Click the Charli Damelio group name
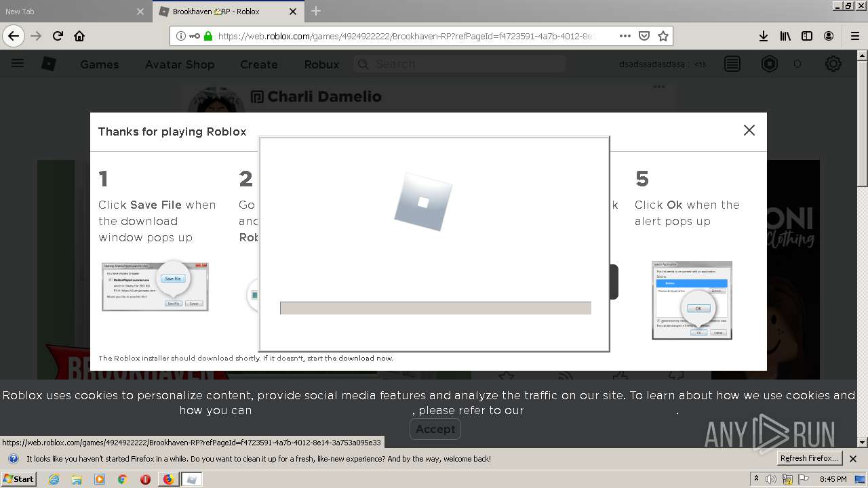This screenshot has width=868, height=488. pos(324,96)
